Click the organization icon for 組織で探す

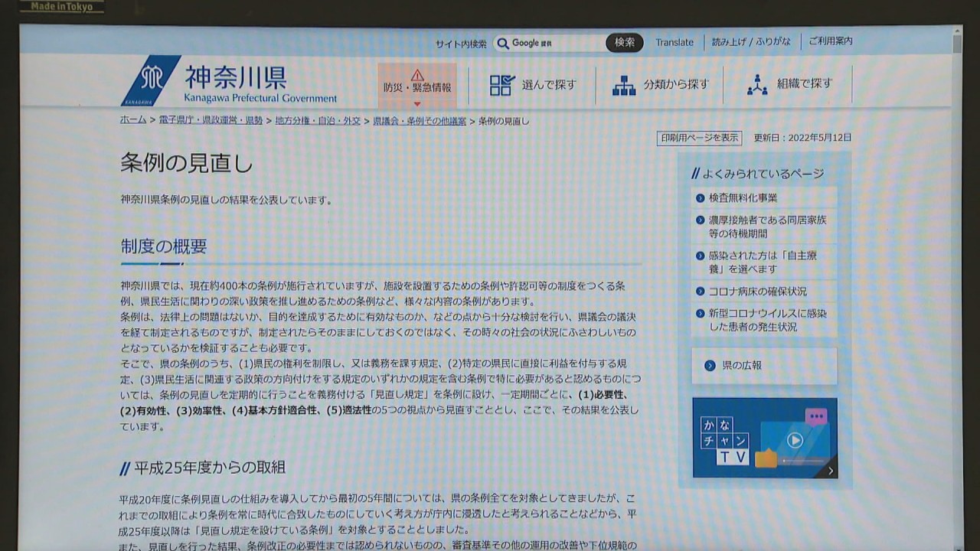(x=757, y=85)
